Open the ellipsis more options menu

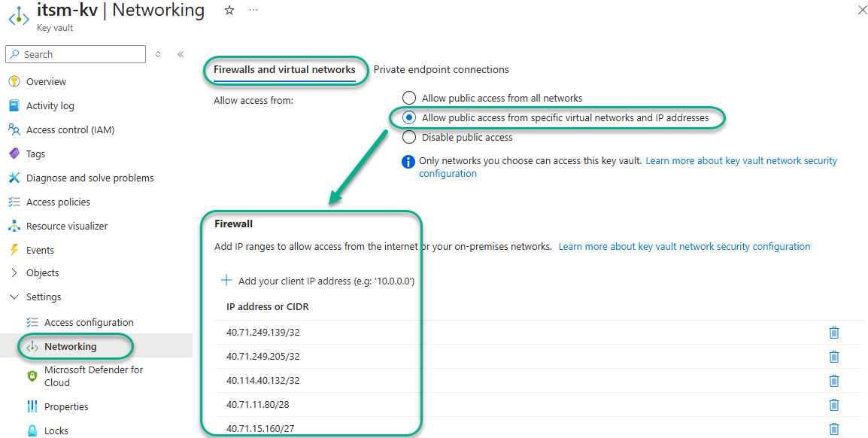[x=253, y=11]
